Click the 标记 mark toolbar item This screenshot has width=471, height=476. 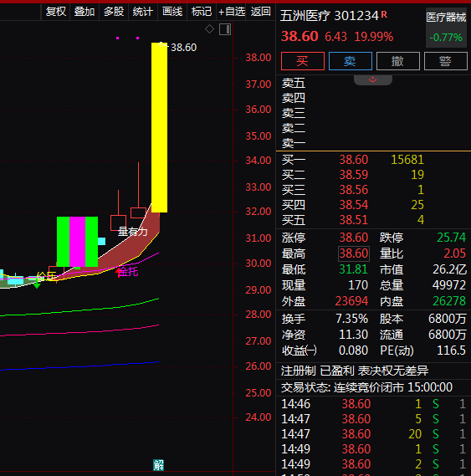[202, 12]
